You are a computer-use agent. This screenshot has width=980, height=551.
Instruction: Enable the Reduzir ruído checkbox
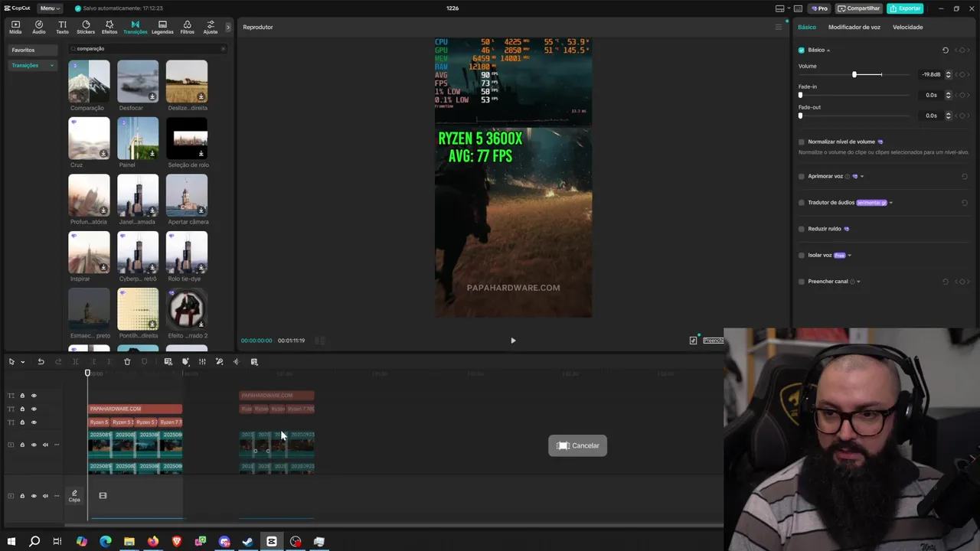pos(802,229)
